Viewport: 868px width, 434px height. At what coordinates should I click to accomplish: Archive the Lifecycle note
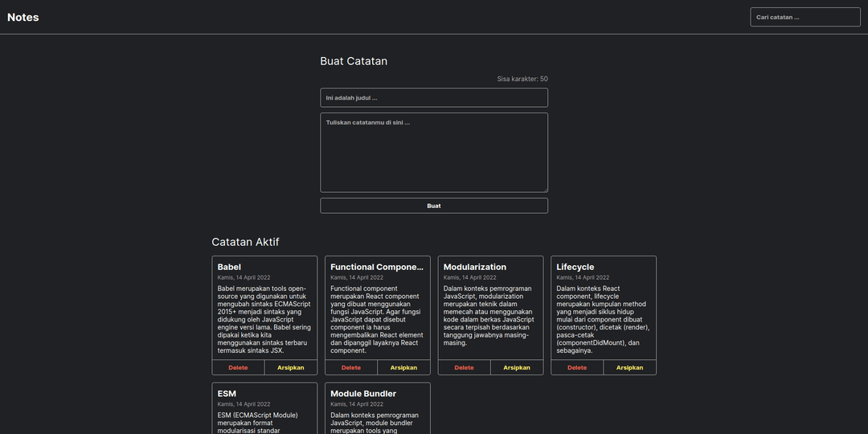(x=629, y=367)
